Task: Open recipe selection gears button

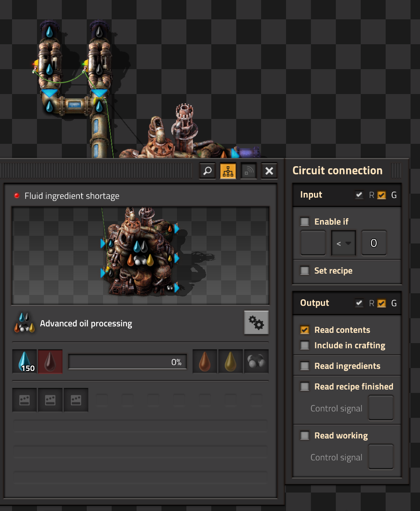Action: pyautogui.click(x=256, y=322)
